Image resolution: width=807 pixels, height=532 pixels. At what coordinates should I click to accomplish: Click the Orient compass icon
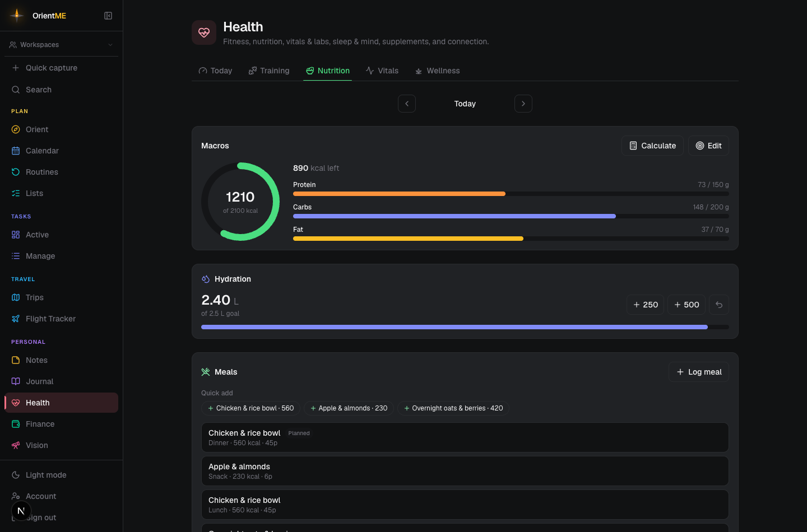16,129
